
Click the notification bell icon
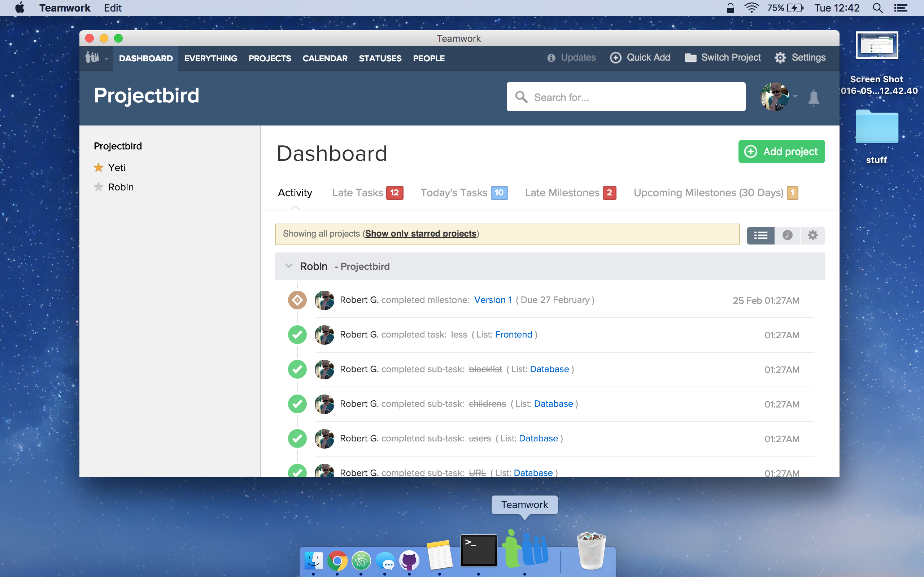pos(814,98)
